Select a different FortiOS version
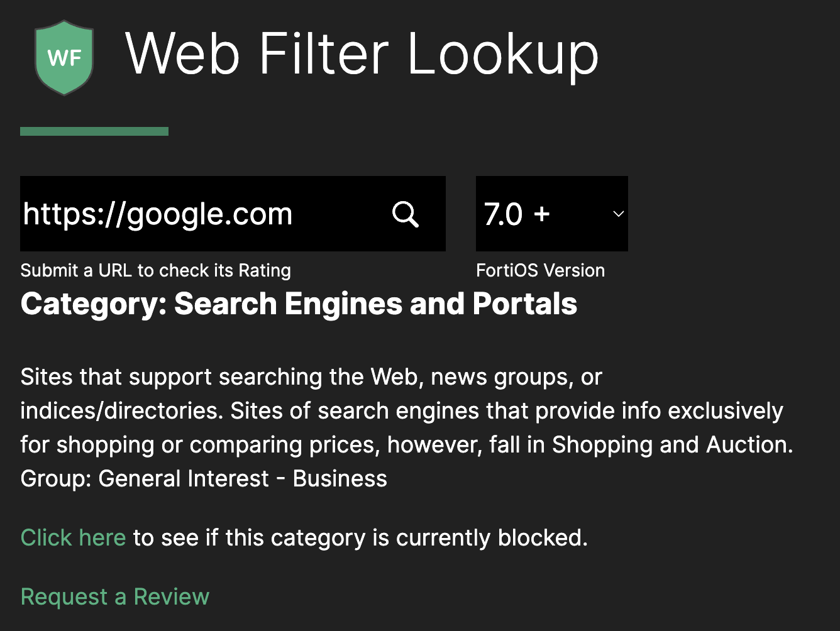The image size is (840, 631). (551, 214)
